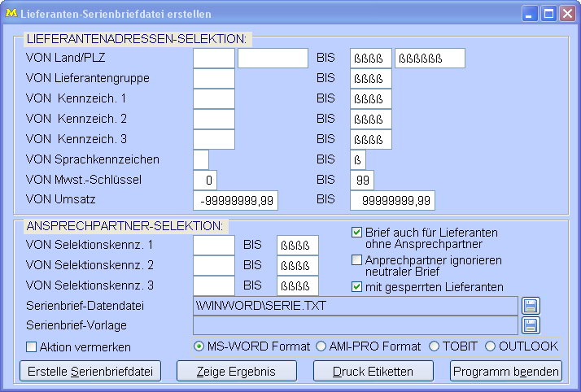Enable 'Anprechpartner ignorieren neutraler Brief' checkbox

click(356, 260)
